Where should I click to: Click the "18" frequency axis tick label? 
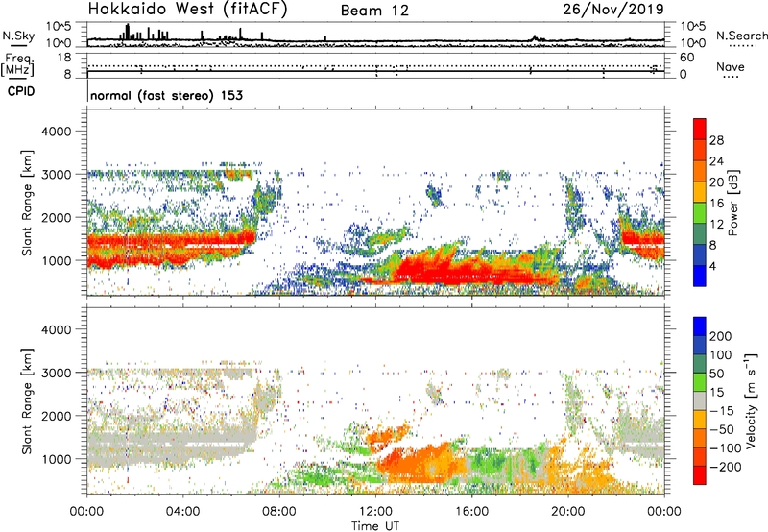click(x=64, y=58)
